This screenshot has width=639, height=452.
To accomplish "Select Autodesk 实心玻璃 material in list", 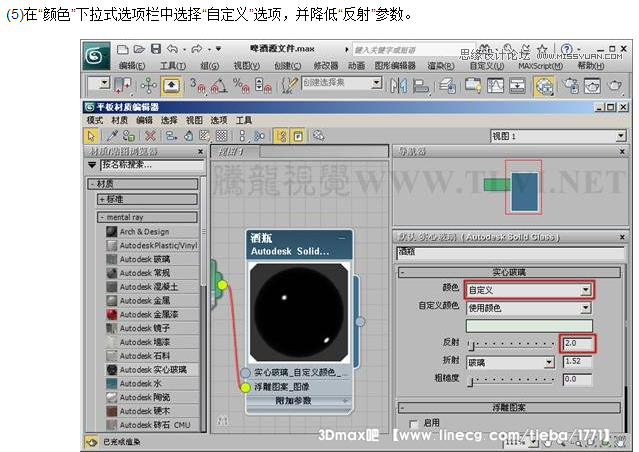I will 152,370.
